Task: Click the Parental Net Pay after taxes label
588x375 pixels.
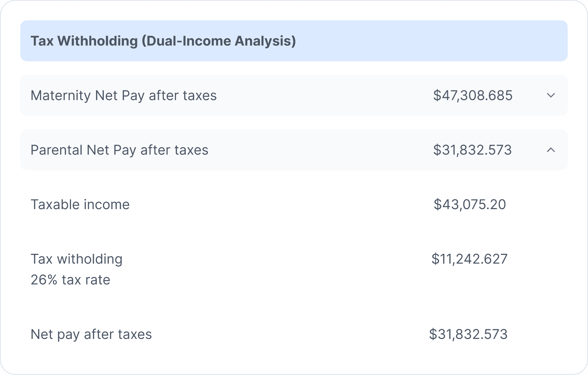Action: (x=119, y=150)
